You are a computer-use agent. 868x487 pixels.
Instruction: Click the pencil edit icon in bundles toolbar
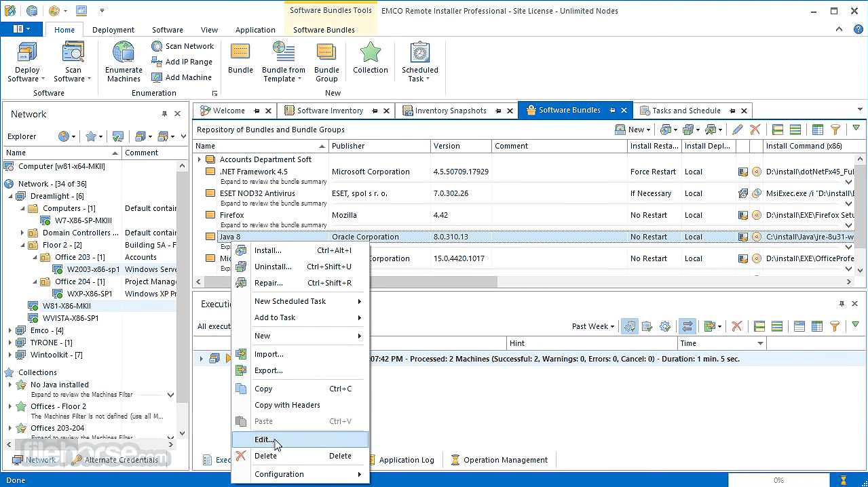click(x=738, y=130)
